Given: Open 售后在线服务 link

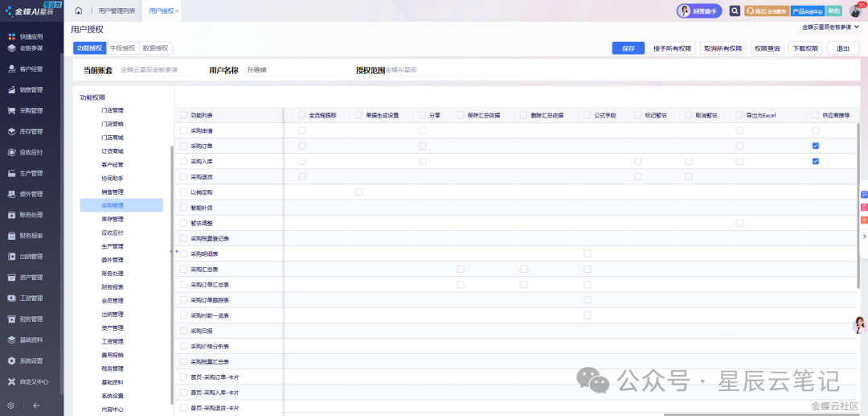Looking at the screenshot, I should click(767, 11).
